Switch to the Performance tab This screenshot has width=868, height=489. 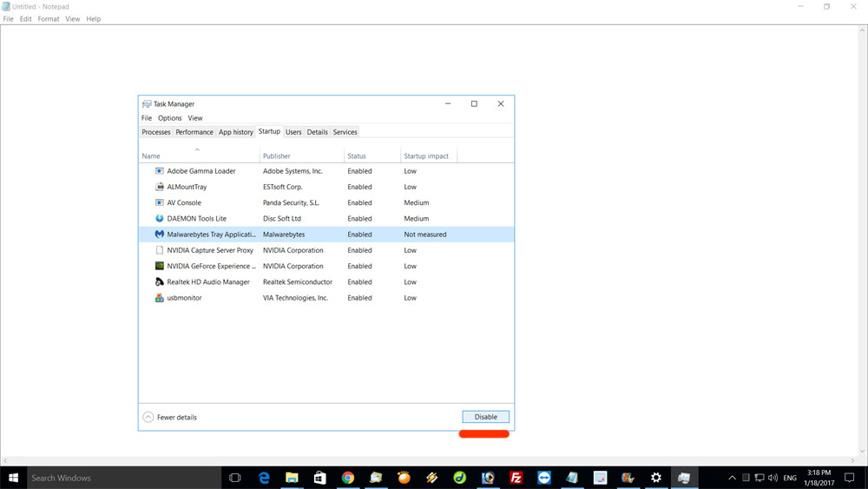click(194, 132)
